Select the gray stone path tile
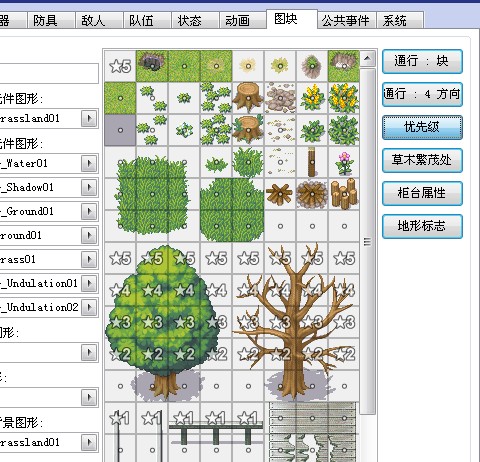480x462 pixels. [280, 98]
